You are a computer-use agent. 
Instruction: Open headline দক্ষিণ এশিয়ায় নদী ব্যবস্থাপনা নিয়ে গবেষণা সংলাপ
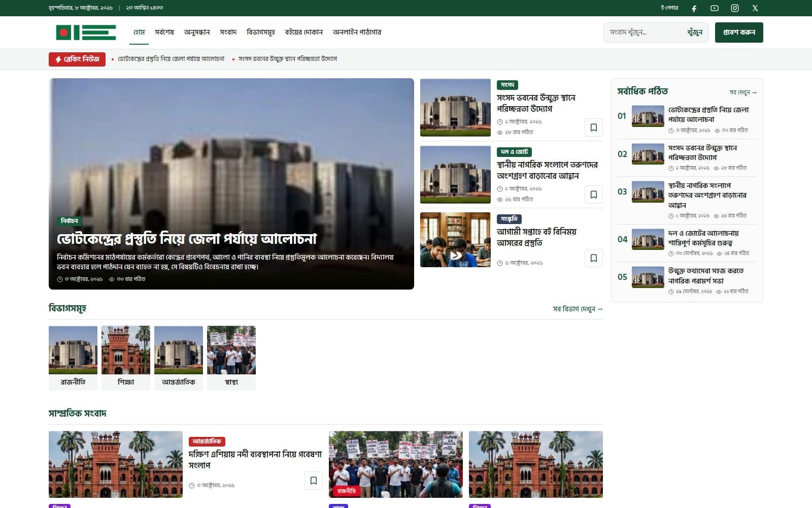point(255,459)
